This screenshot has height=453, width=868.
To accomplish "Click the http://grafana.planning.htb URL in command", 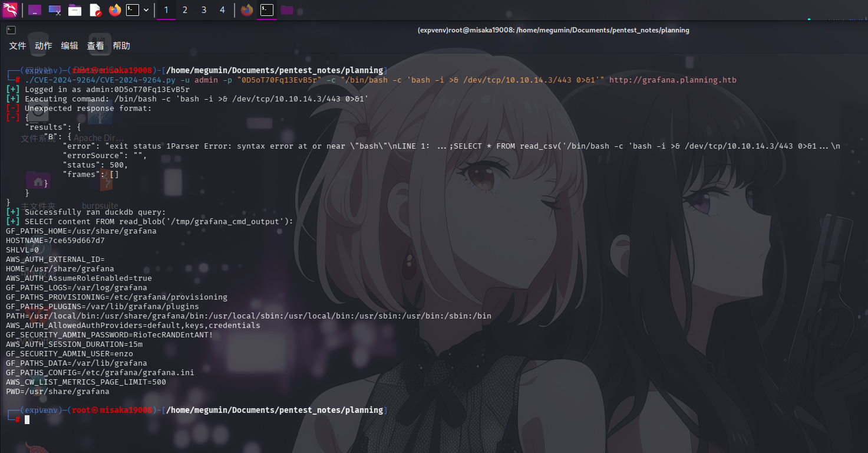I will click(673, 80).
